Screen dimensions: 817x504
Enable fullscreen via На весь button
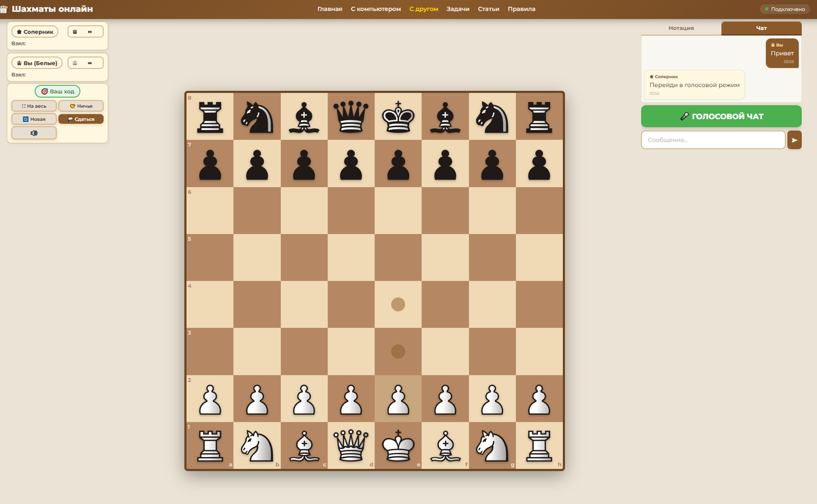(33, 105)
